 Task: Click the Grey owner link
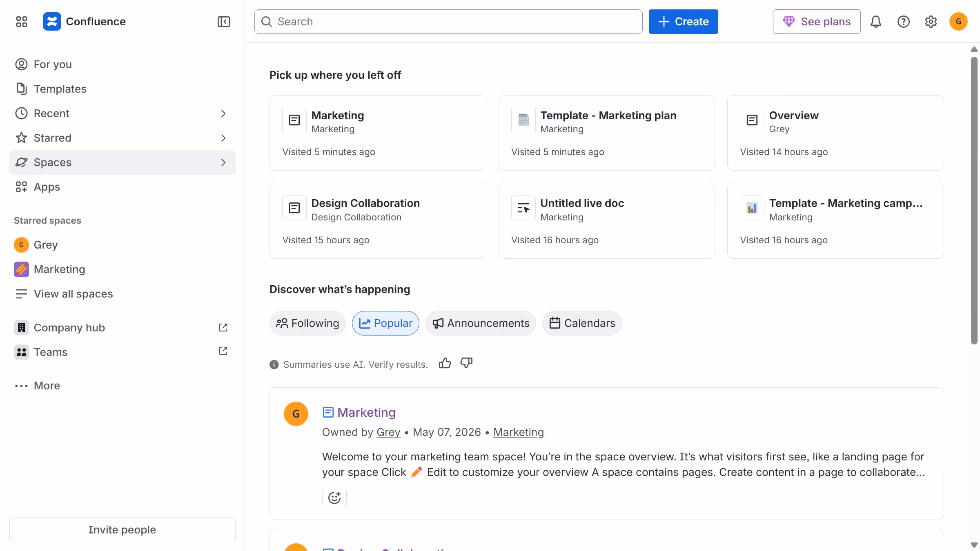tap(388, 432)
